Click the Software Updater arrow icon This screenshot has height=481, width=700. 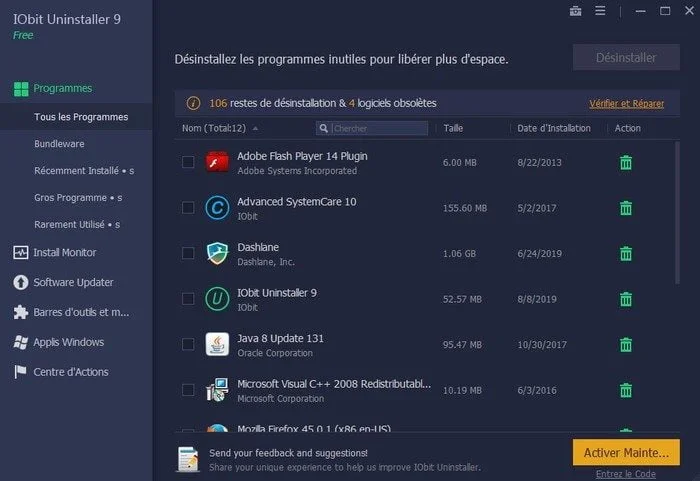21,282
